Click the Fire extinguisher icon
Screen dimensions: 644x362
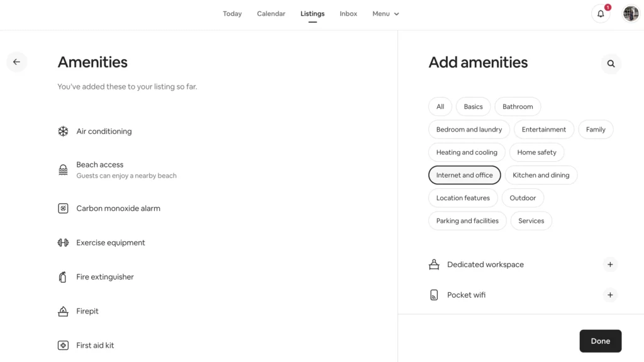point(63,277)
